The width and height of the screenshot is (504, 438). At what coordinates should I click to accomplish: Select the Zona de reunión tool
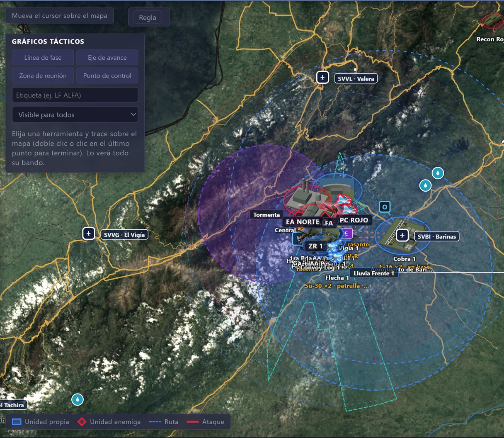coord(43,75)
